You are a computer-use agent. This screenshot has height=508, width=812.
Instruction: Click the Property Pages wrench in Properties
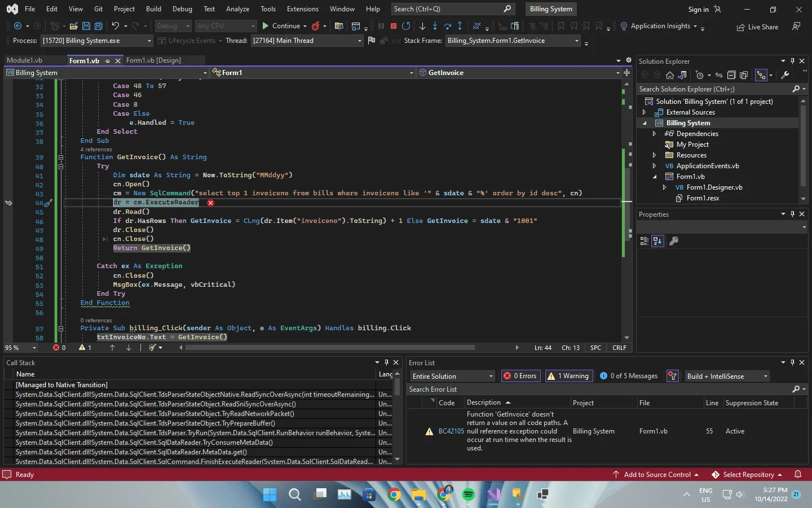[673, 241]
